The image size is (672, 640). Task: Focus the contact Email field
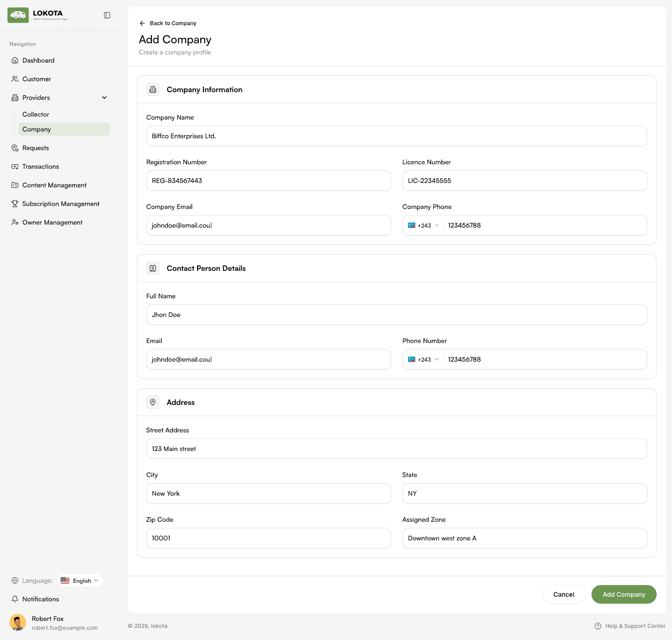pyautogui.click(x=269, y=359)
